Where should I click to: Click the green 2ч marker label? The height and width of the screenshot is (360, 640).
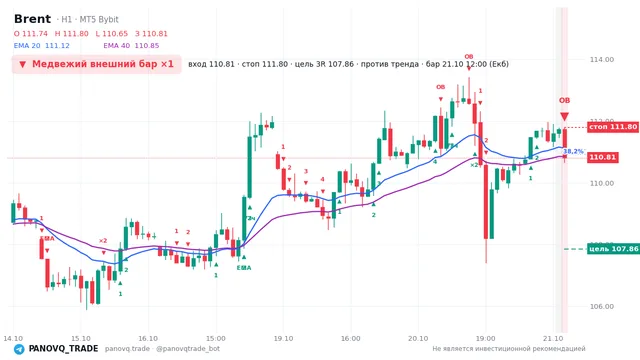(x=251, y=218)
